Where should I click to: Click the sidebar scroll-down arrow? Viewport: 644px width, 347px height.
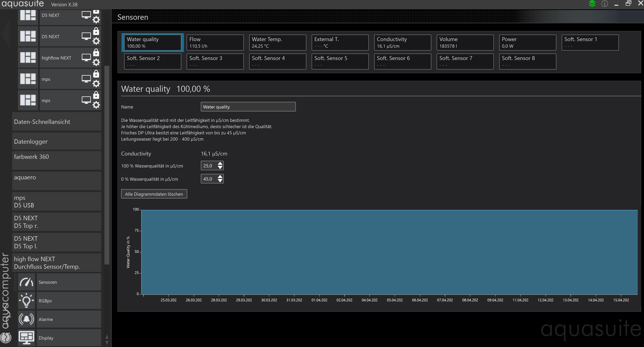[x=107, y=343]
